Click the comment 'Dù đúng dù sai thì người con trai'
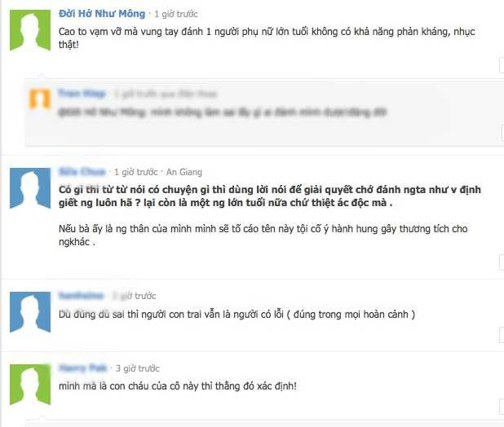 [237, 314]
